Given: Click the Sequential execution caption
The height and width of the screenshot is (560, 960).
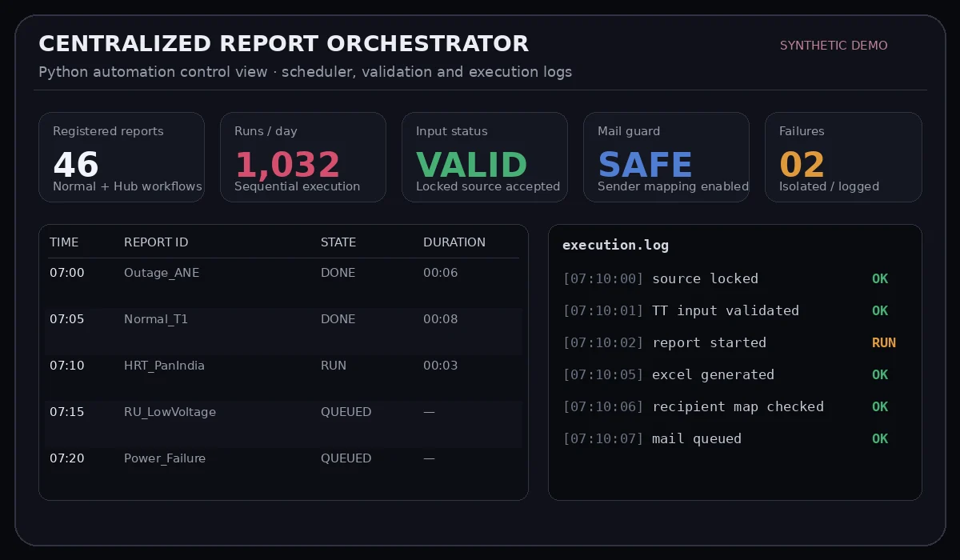Looking at the screenshot, I should point(297,186).
